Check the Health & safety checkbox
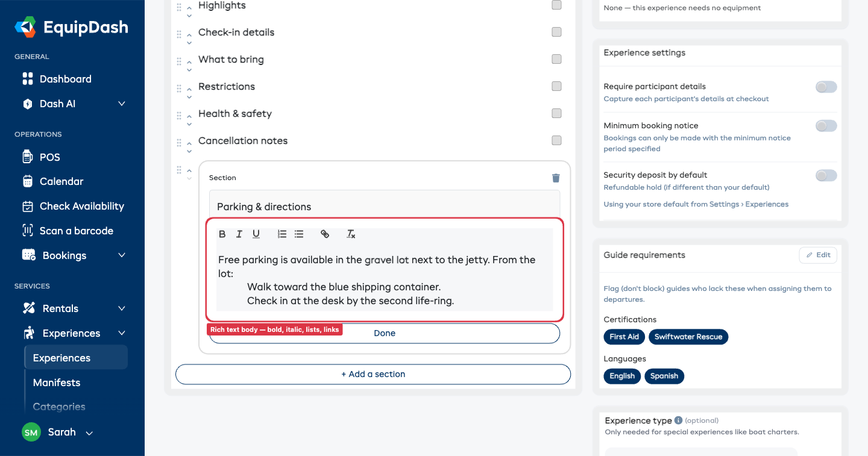The height and width of the screenshot is (456, 868). click(x=556, y=113)
